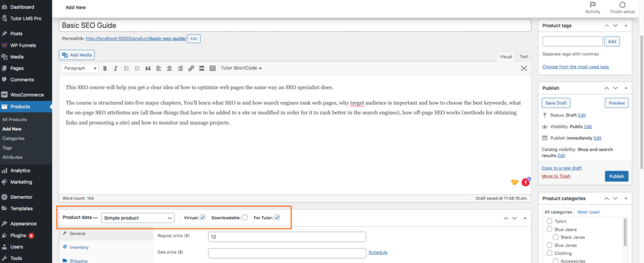Click the Publish button
This screenshot has width=644, height=263.
point(616,176)
